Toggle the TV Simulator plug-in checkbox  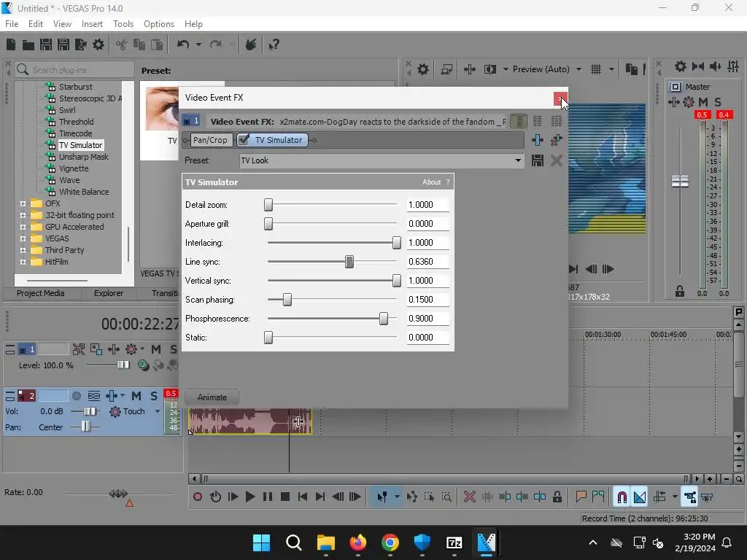tap(244, 139)
